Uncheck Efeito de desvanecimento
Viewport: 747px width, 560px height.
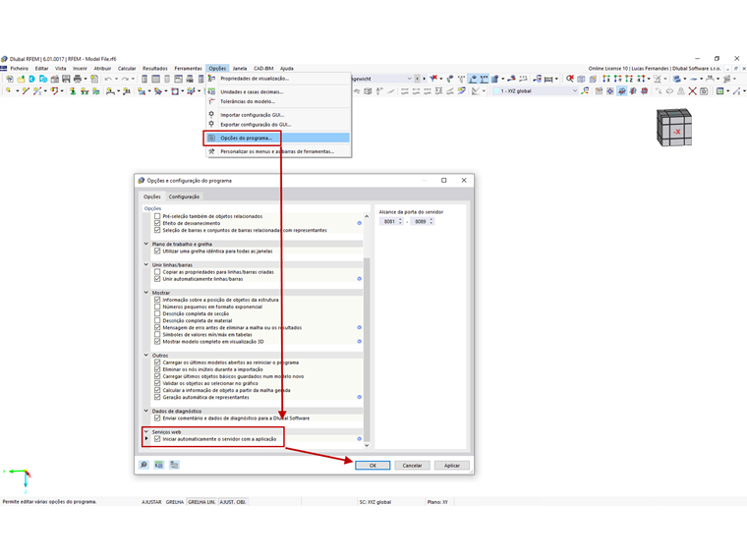(x=157, y=223)
